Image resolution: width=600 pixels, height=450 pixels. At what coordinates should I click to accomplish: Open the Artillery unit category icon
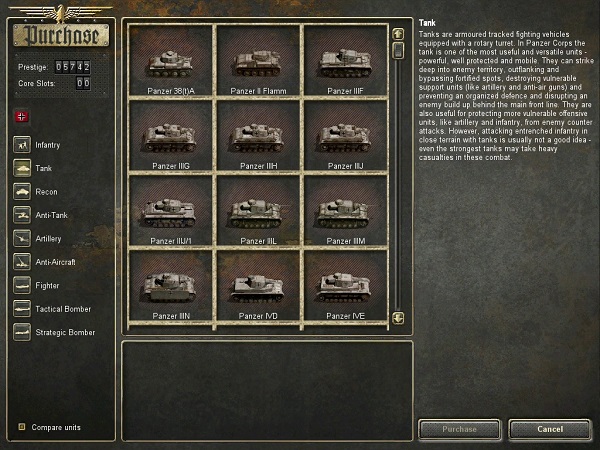(x=22, y=238)
